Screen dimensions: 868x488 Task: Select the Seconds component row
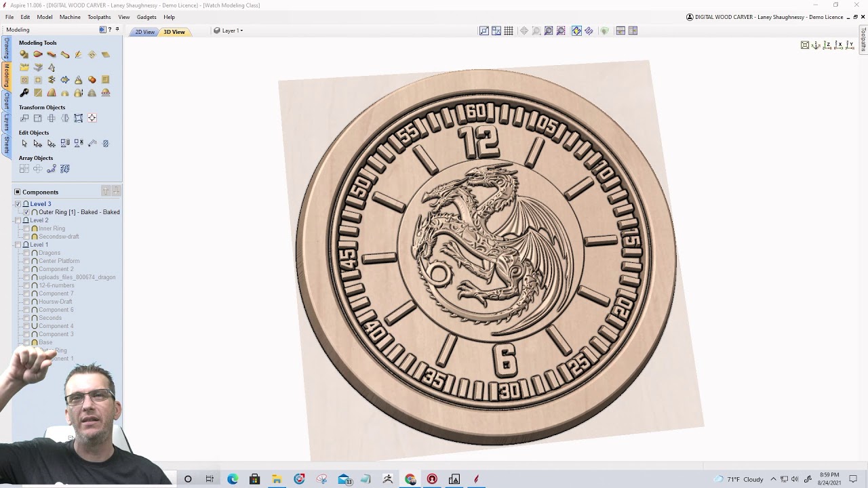point(50,318)
